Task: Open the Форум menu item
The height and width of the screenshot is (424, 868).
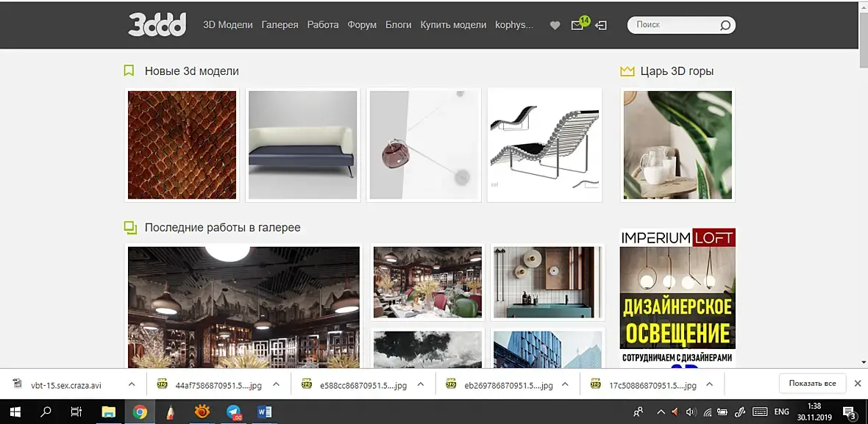Action: pos(362,25)
